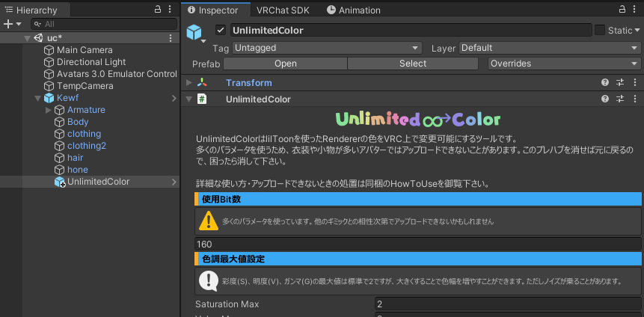Collapse the Kewf prefab foldout
This screenshot has height=317, width=644.
38,98
